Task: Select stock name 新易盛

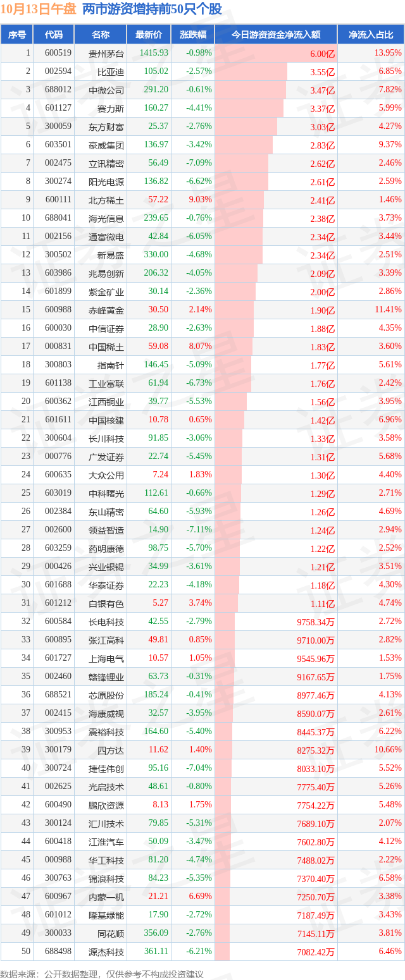Action: coord(111,255)
